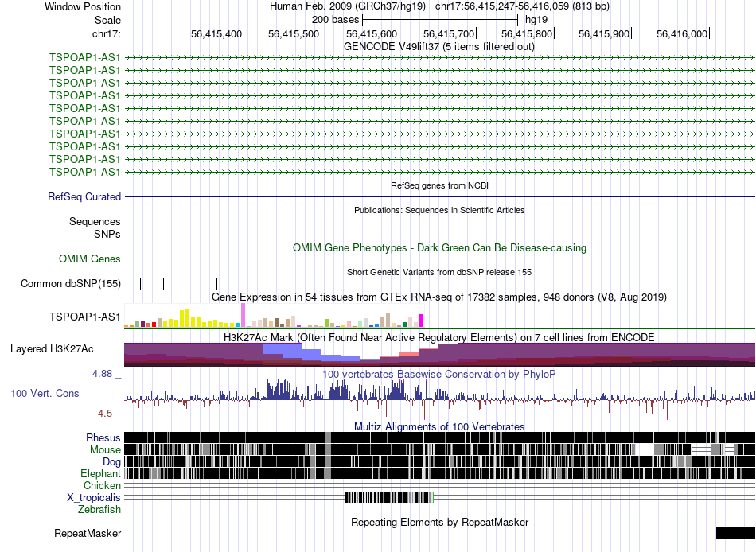Click the black RepeatMasker repeat block
This screenshot has height=552, width=756.
pyautogui.click(x=736, y=533)
